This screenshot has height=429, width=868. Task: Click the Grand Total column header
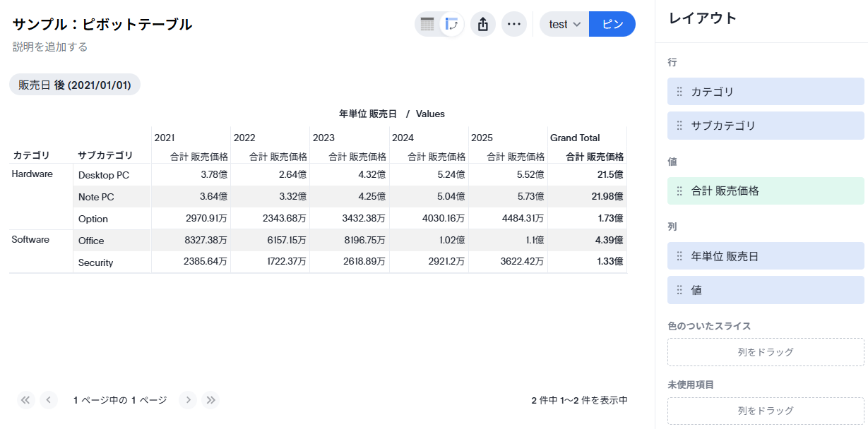click(575, 138)
